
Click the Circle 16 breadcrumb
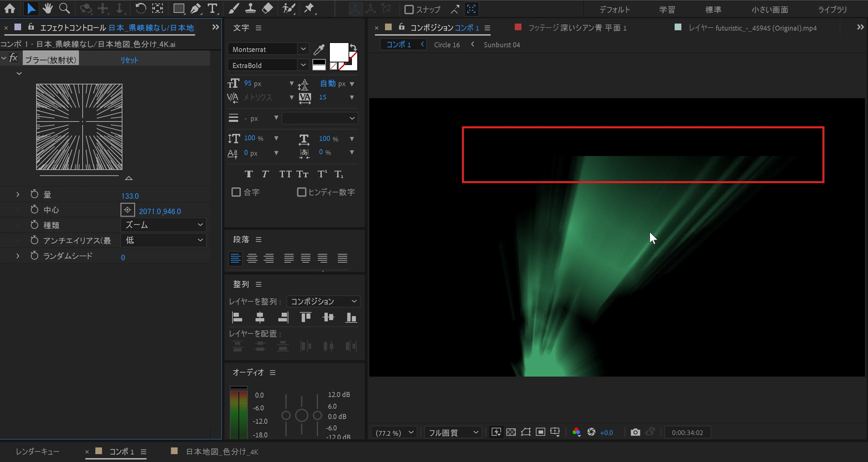(x=446, y=45)
